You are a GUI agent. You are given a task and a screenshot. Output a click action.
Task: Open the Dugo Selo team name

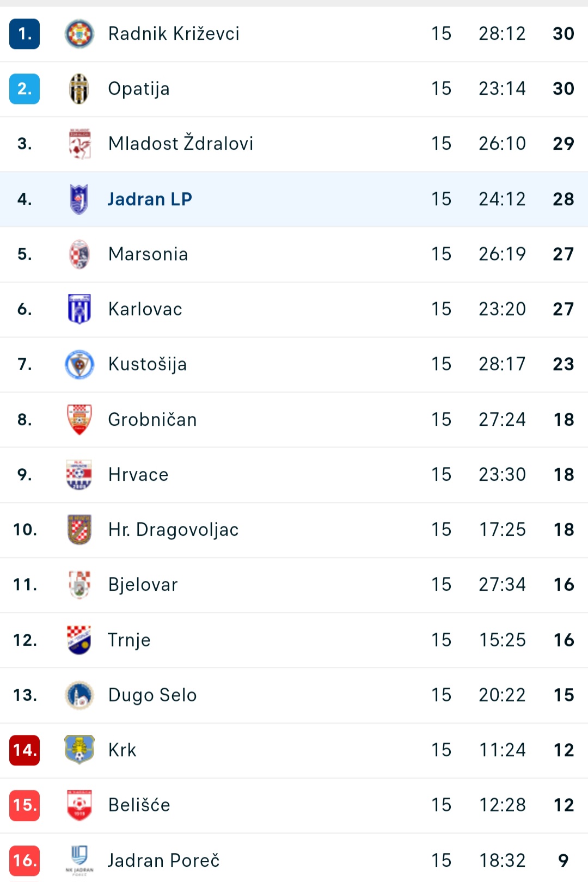(x=152, y=695)
